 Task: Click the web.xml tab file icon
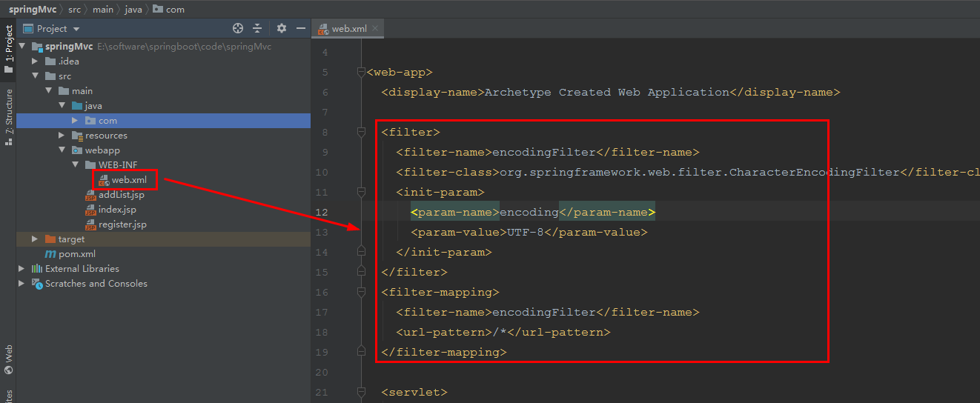pos(323,29)
